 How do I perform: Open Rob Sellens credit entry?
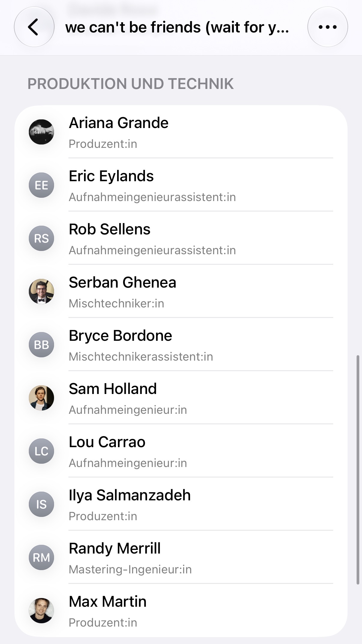pos(181,238)
